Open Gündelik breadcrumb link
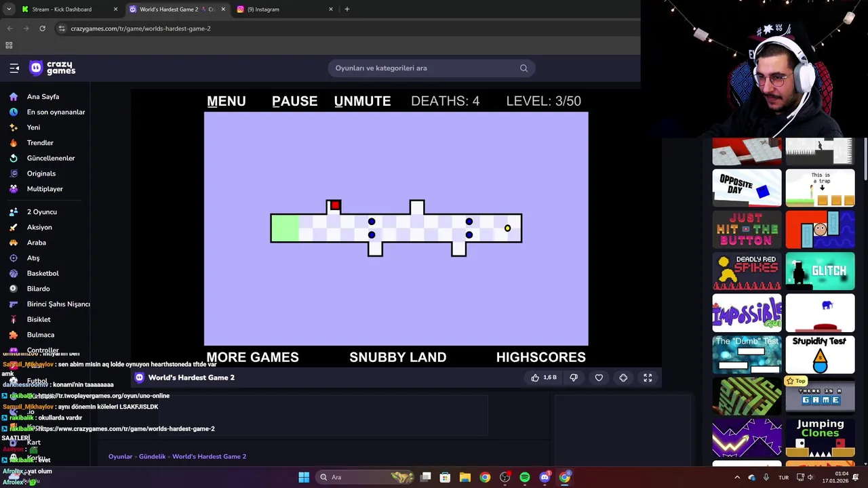The width and height of the screenshot is (868, 488). coord(152,457)
